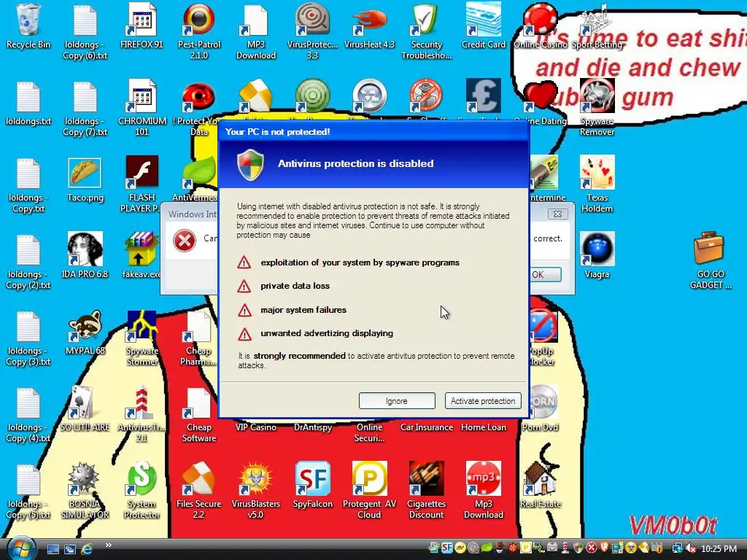Image resolution: width=747 pixels, height=560 pixels.
Task: Click the Internet Explorer quick launch icon
Action: coord(88,549)
